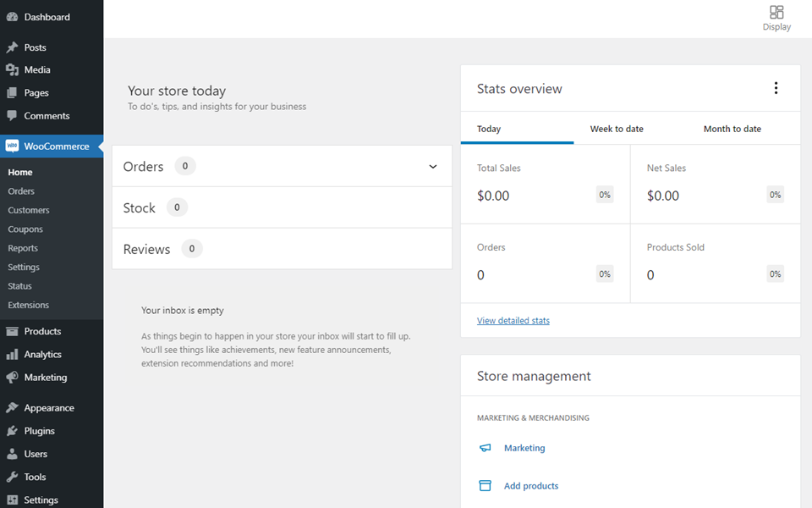Switch to the Month to date tab
812x508 pixels.
click(732, 129)
